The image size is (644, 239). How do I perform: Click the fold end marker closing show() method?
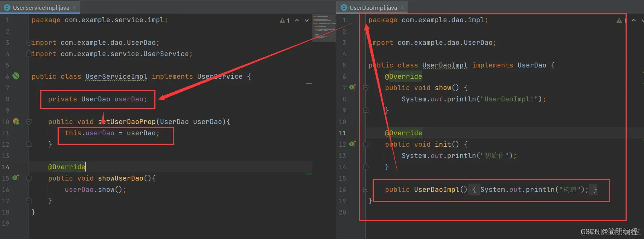(x=365, y=110)
